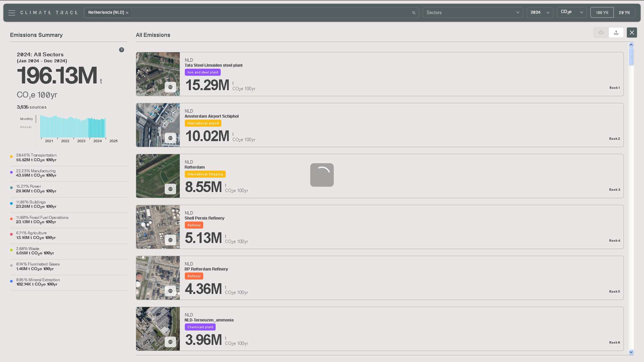The width and height of the screenshot is (644, 362).
Task: Open the Sectors dropdown
Action: [x=472, y=13]
